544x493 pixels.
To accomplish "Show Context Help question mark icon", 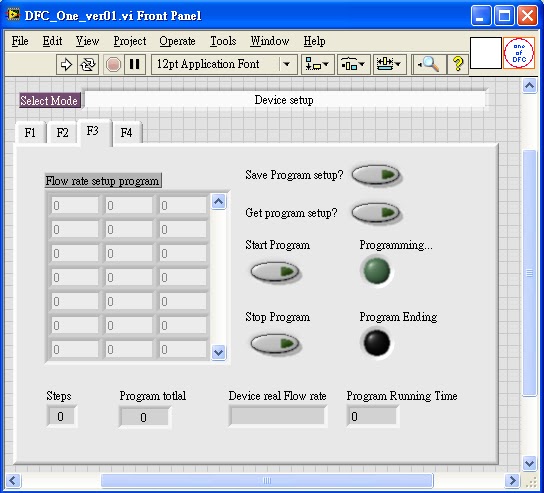I will [x=458, y=65].
